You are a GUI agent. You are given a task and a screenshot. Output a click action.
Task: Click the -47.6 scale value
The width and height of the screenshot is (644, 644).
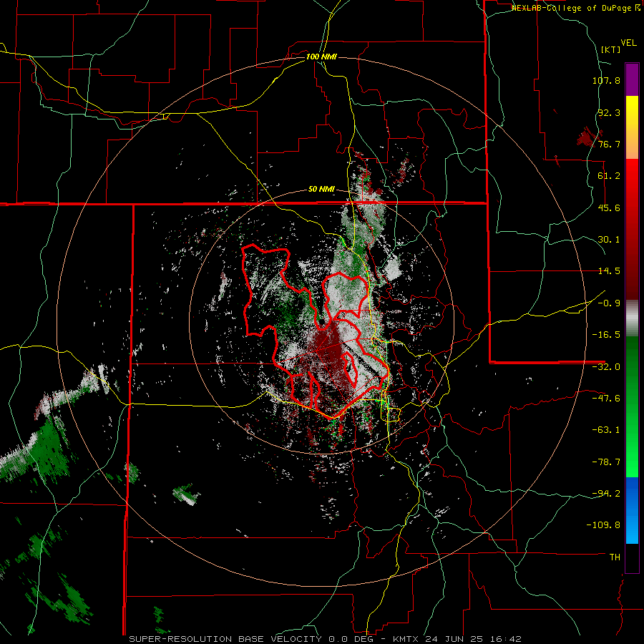pyautogui.click(x=606, y=399)
